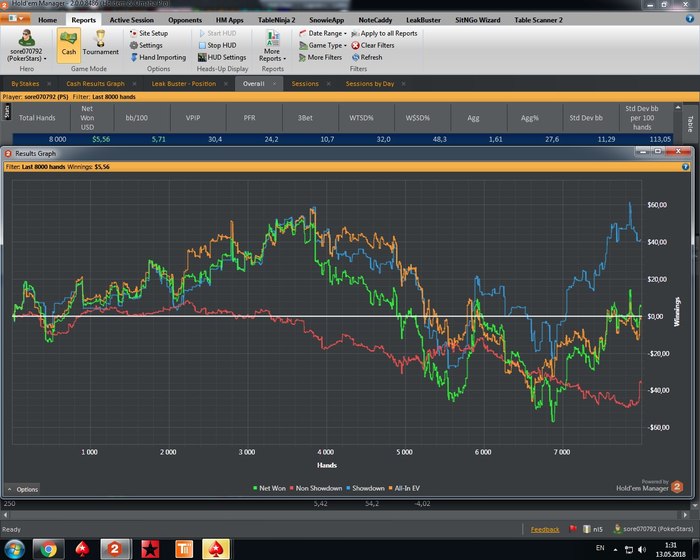Open hero player sore070792 dropdown
Screen dimensions: 700x560
click(27, 46)
